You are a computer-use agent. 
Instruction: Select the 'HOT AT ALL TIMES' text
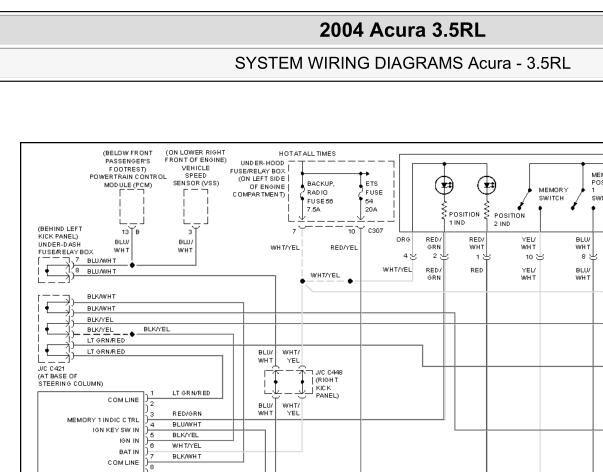307,153
